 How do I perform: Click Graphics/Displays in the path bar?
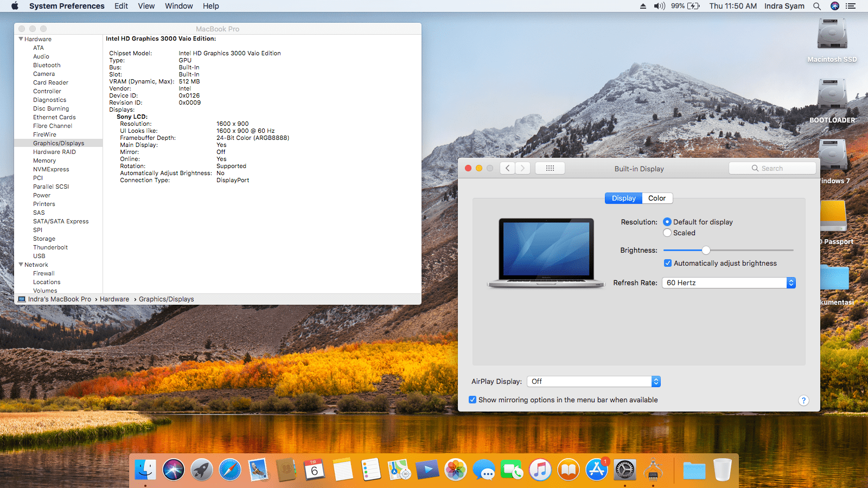(167, 299)
